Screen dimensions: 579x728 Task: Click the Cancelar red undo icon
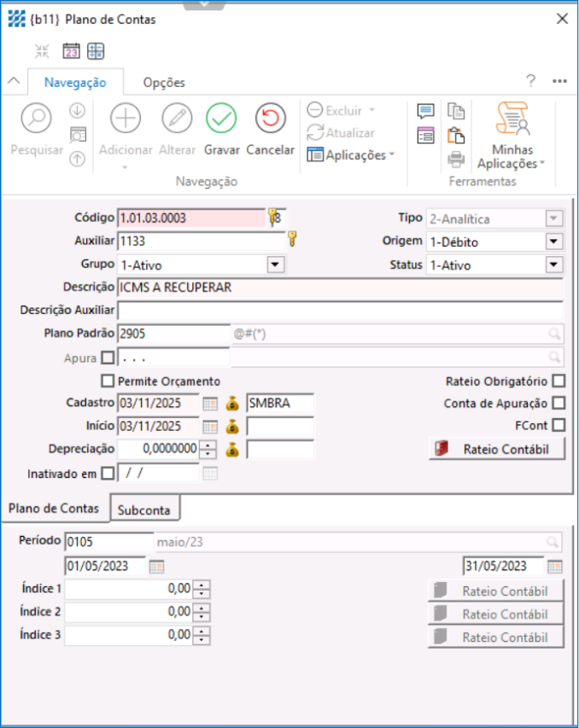(x=270, y=119)
